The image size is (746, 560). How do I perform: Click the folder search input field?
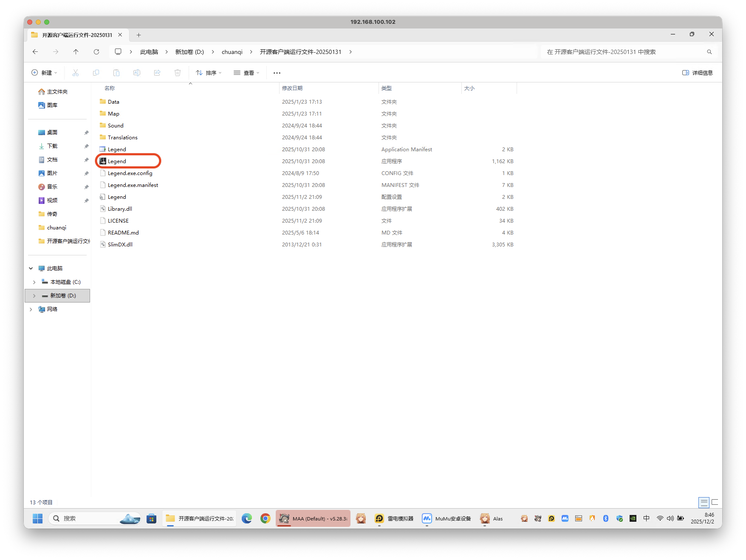coord(624,52)
